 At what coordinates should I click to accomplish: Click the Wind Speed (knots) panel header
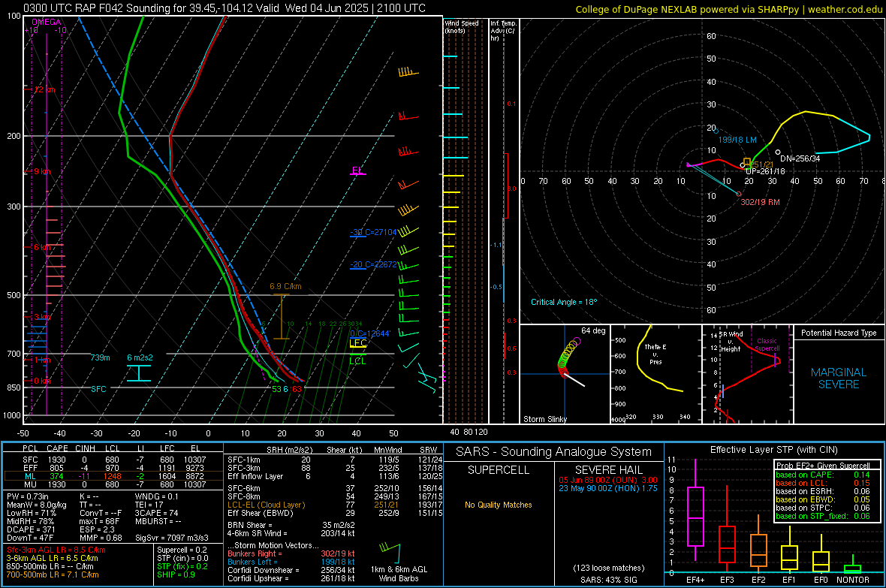click(x=462, y=26)
